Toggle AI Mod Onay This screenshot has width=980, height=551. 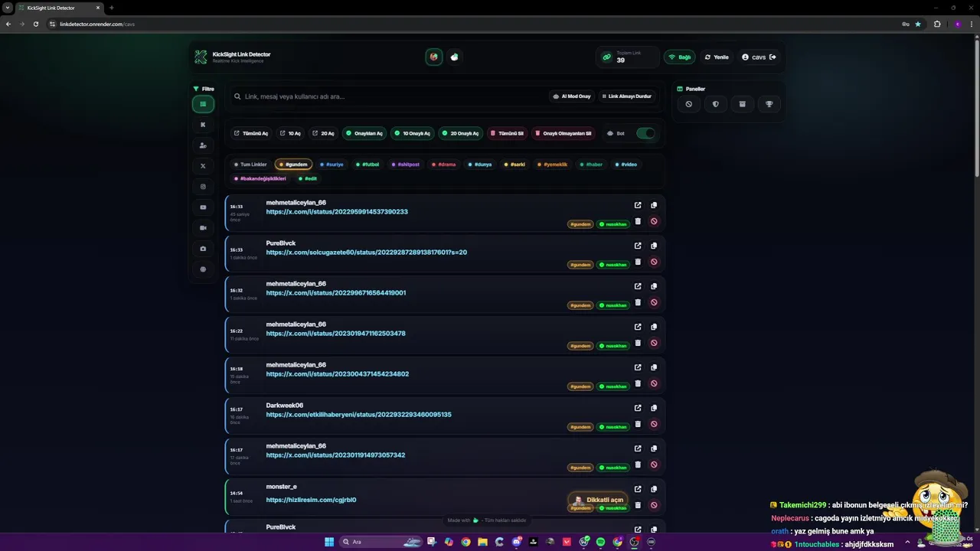pos(572,96)
